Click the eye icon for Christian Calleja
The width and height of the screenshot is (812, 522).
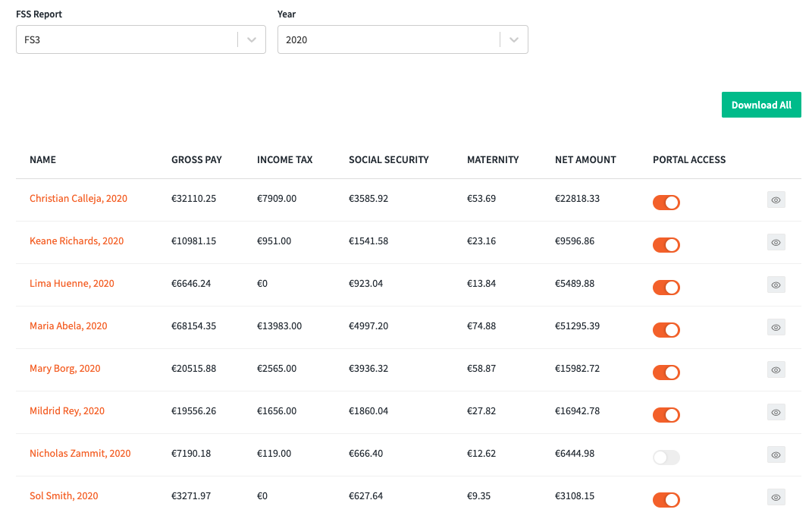(x=776, y=200)
